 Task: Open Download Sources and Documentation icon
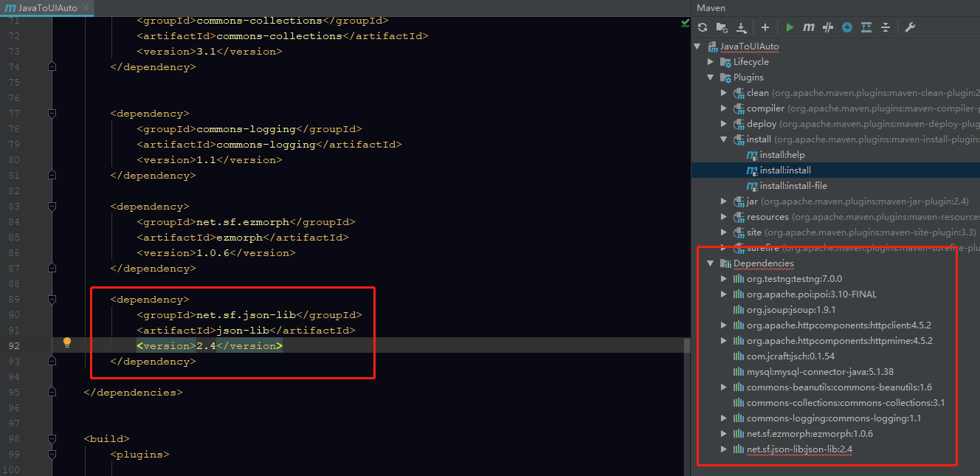pyautogui.click(x=742, y=27)
